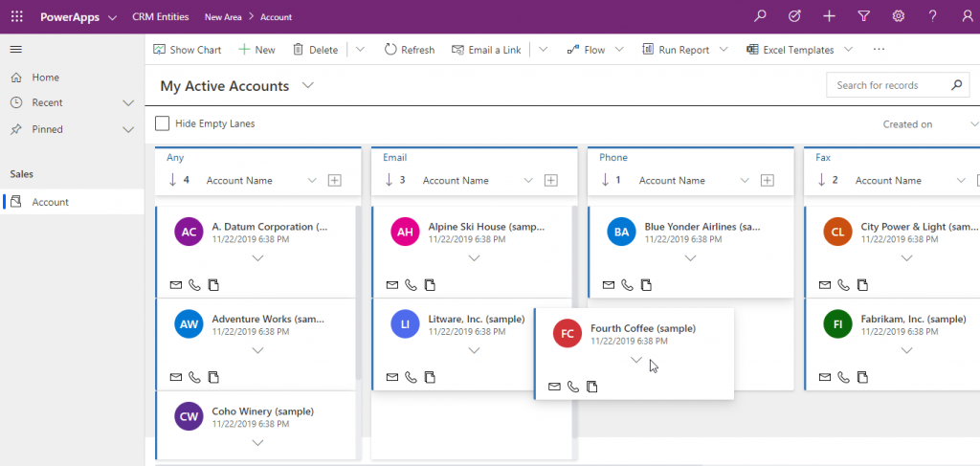The height and width of the screenshot is (466, 980).
Task: Open the Delete split-button dropdown arrow
Action: (360, 50)
